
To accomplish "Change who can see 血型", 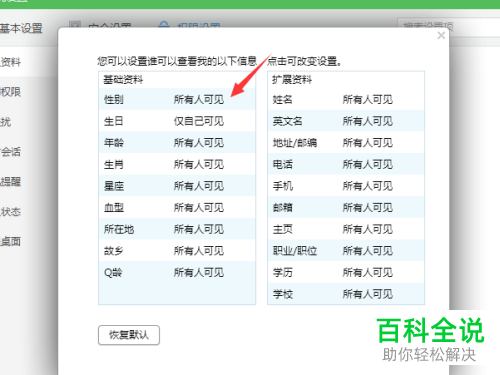I will pyautogui.click(x=199, y=208).
